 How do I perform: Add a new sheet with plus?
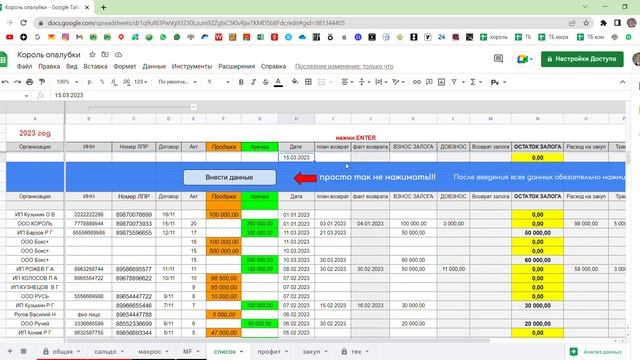click(x=10, y=351)
